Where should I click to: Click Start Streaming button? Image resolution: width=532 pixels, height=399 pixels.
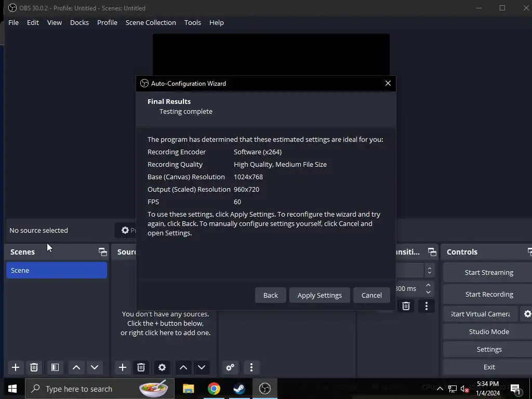point(488,272)
